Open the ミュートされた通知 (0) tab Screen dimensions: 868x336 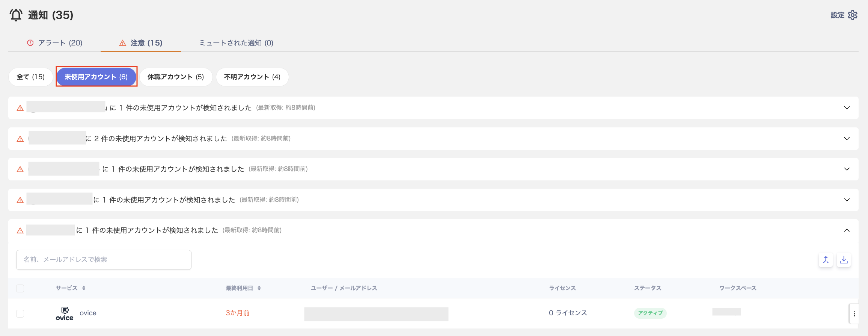click(x=236, y=43)
